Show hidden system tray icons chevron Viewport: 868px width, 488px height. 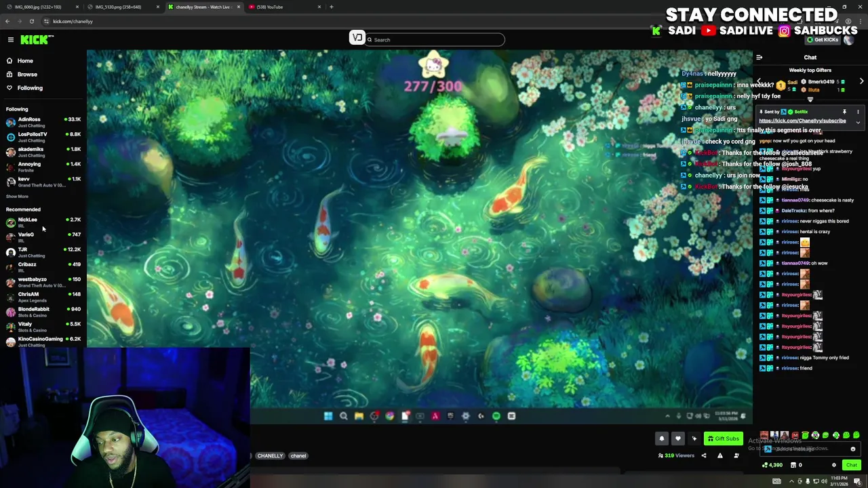[x=792, y=481]
